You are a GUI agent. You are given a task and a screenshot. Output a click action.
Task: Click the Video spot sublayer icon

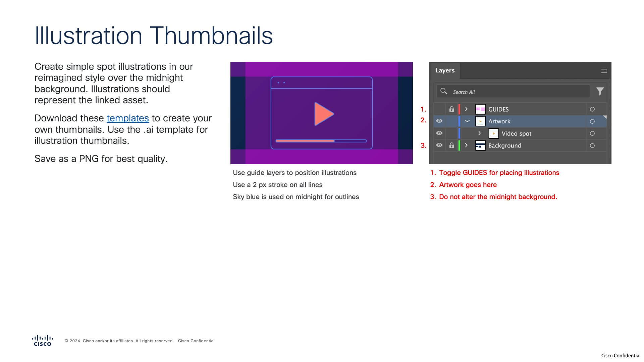coord(494,133)
